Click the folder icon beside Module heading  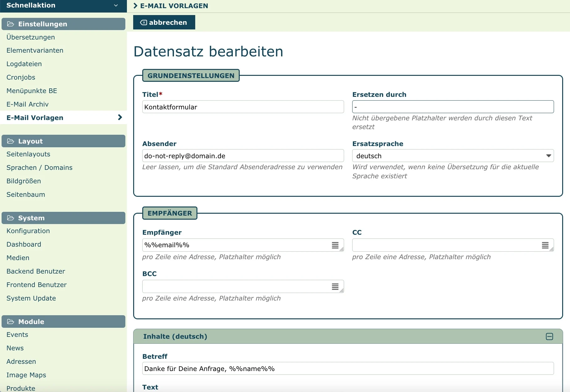(11, 322)
